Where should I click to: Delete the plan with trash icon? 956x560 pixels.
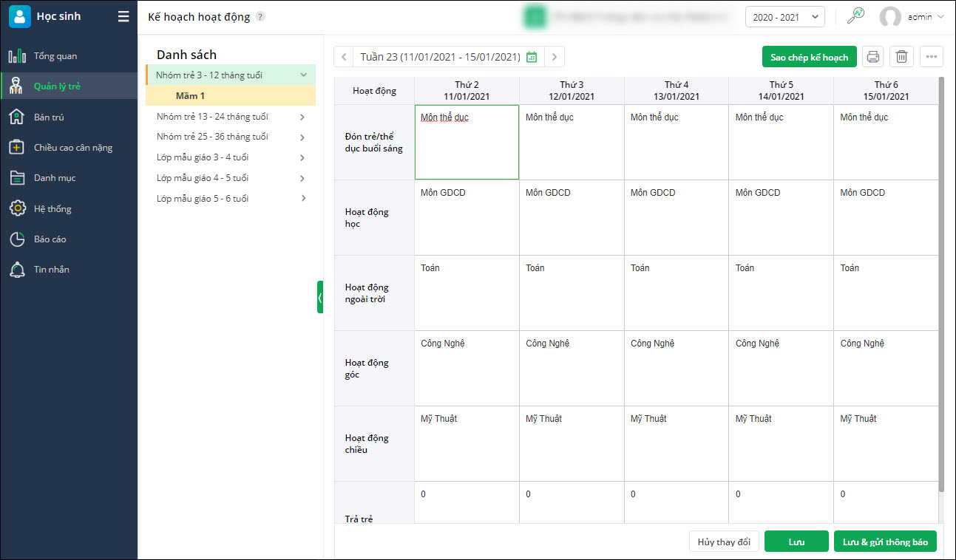(x=901, y=57)
